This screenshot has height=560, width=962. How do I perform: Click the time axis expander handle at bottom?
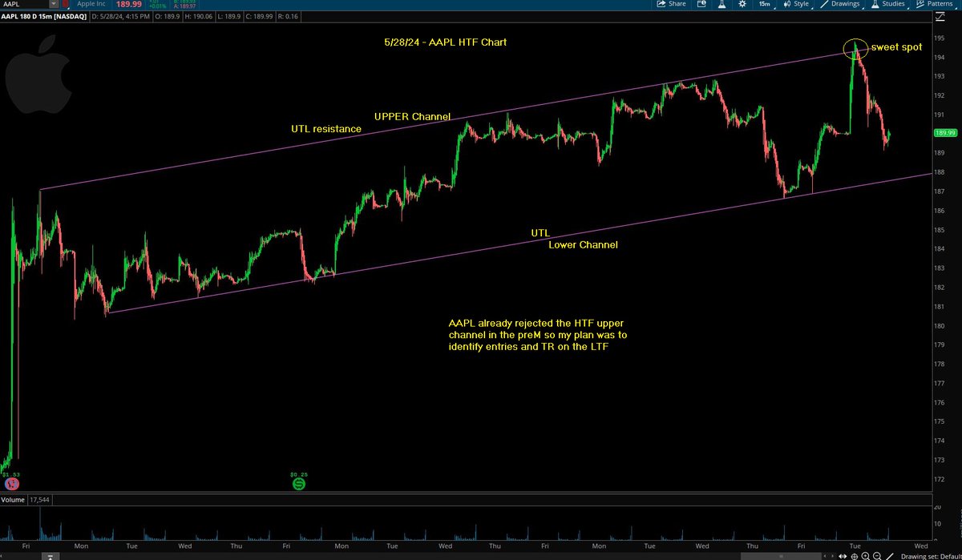click(51, 557)
